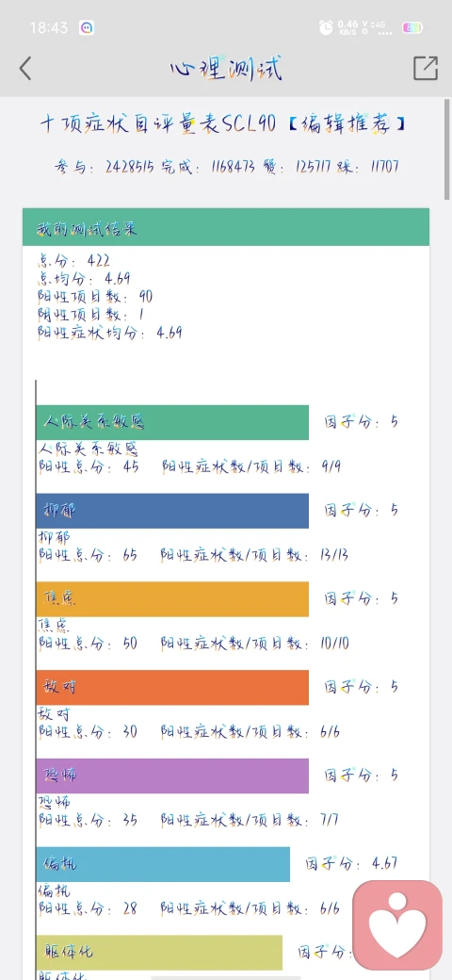Click the olive 躯体化 bar
The image size is (452, 980).
[159, 953]
